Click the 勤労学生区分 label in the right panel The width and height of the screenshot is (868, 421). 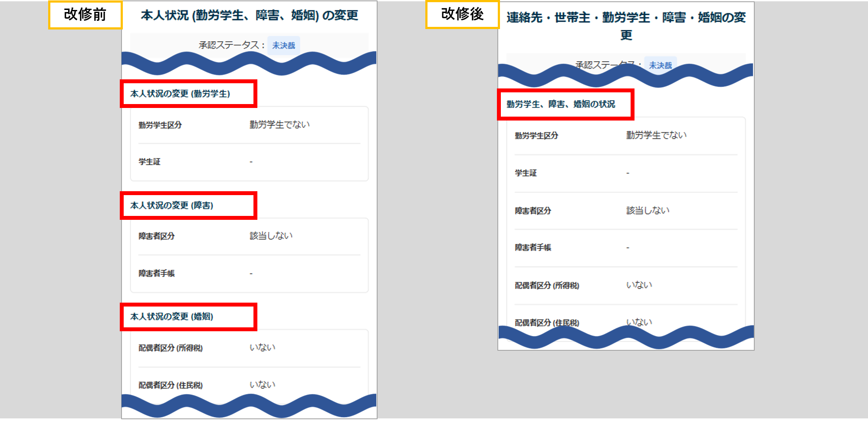tap(536, 136)
